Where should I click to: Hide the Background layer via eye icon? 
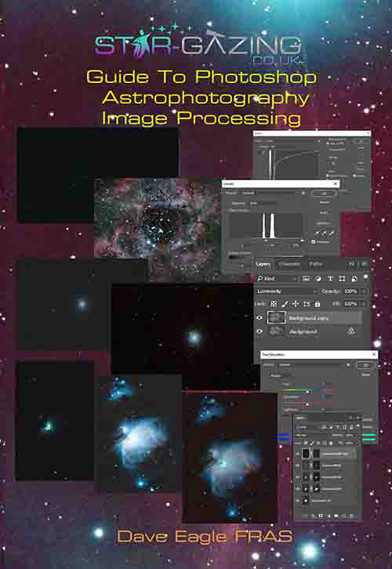pyautogui.click(x=260, y=331)
